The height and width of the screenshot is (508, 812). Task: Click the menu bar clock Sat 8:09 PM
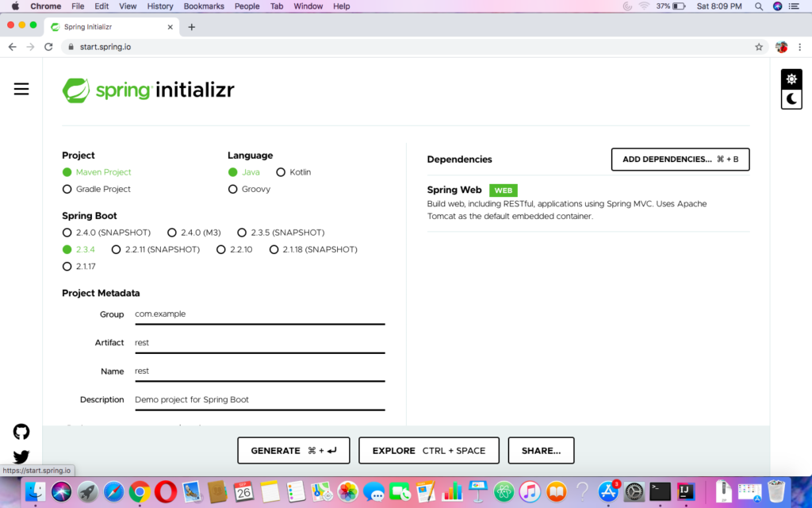[718, 6]
